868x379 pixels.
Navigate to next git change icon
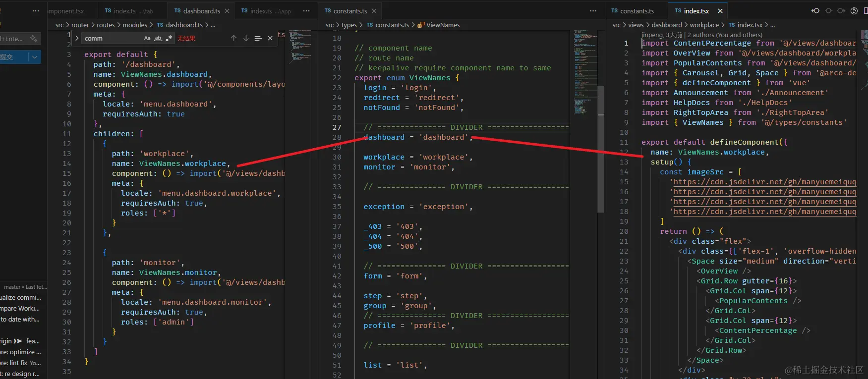pyautogui.click(x=841, y=11)
